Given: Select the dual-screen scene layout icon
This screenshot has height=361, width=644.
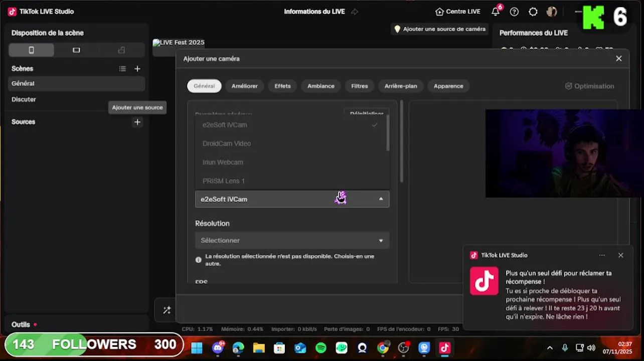Looking at the screenshot, I should pyautogui.click(x=121, y=50).
